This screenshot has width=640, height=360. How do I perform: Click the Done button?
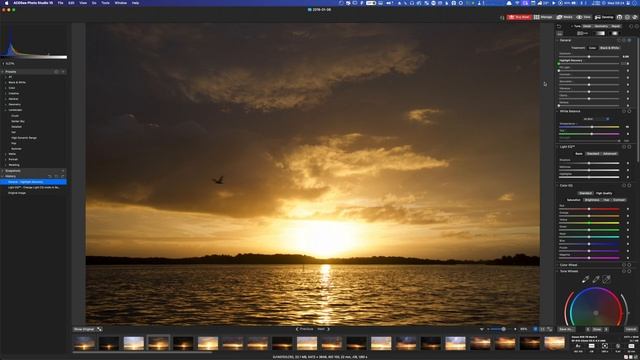[597, 329]
